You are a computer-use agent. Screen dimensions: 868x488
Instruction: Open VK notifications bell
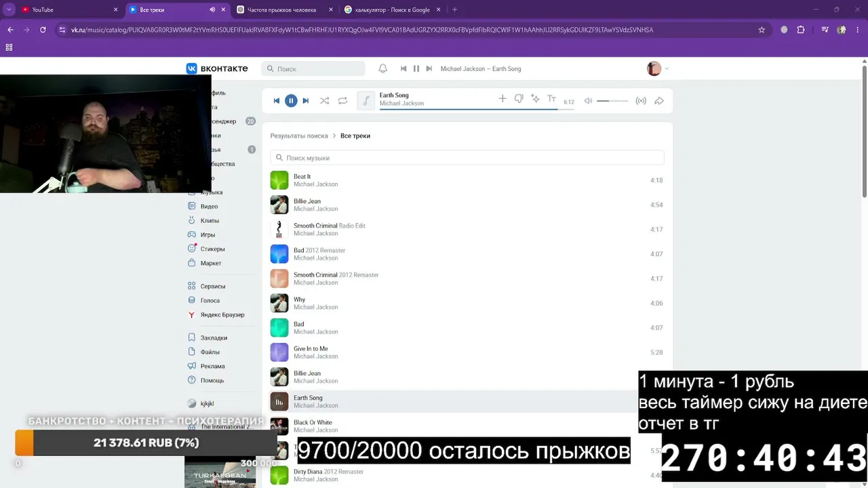(x=382, y=68)
